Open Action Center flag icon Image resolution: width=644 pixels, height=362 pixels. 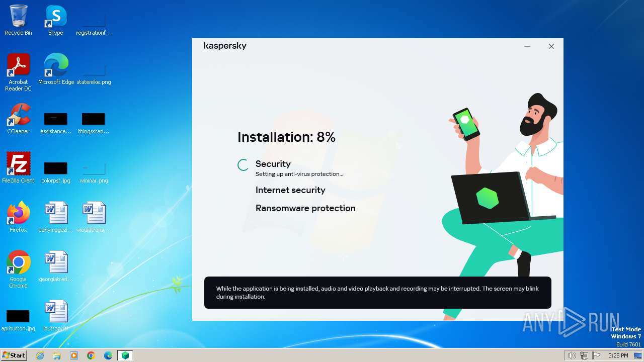coord(596,355)
